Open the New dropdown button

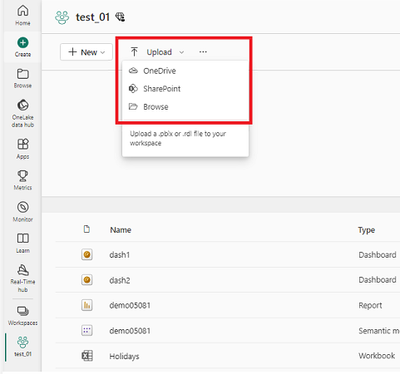click(86, 52)
